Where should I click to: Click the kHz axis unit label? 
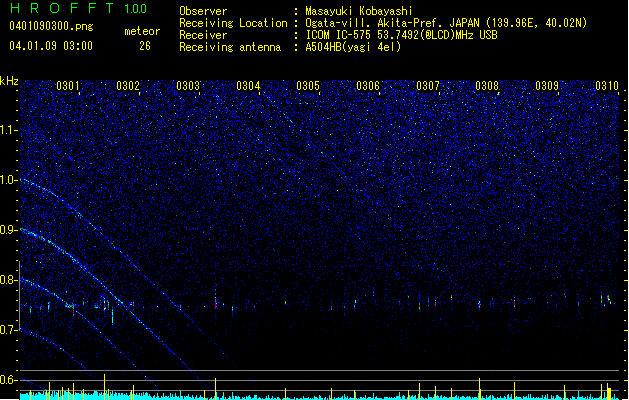[x=9, y=81]
